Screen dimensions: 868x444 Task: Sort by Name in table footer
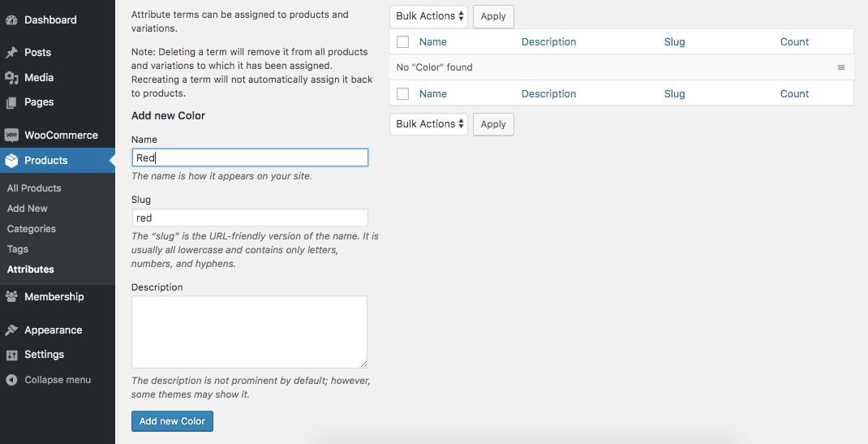coord(433,94)
